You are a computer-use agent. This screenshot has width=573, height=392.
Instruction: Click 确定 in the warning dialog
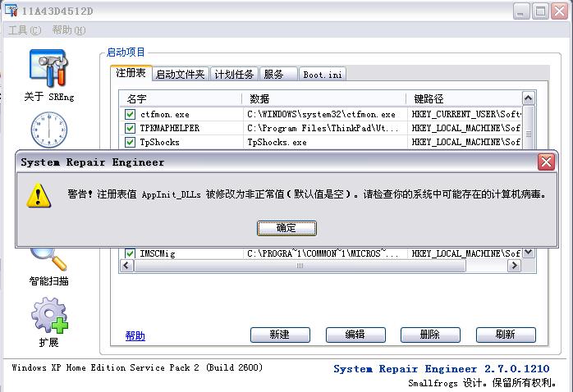286,228
